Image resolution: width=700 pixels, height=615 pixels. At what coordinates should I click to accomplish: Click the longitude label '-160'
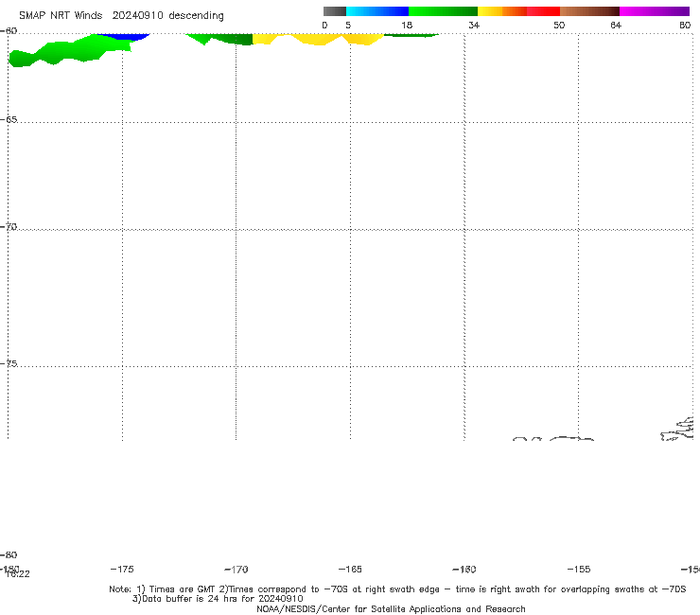click(x=464, y=569)
